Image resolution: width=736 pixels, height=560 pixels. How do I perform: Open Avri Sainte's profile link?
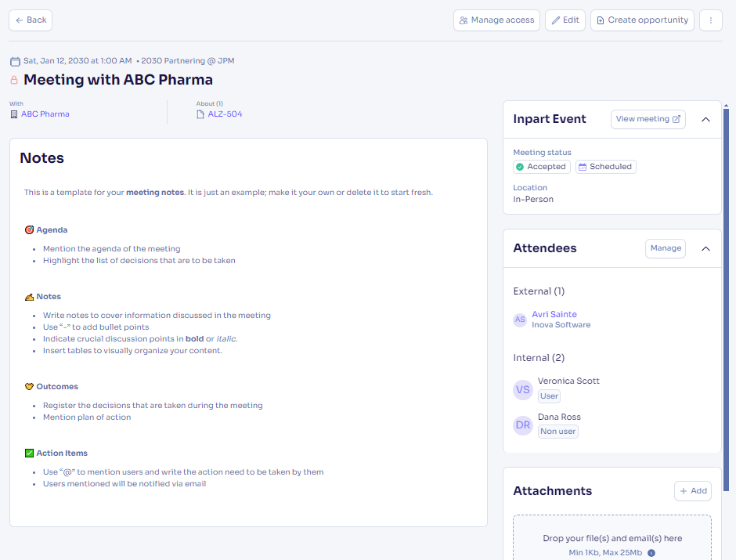click(x=554, y=314)
